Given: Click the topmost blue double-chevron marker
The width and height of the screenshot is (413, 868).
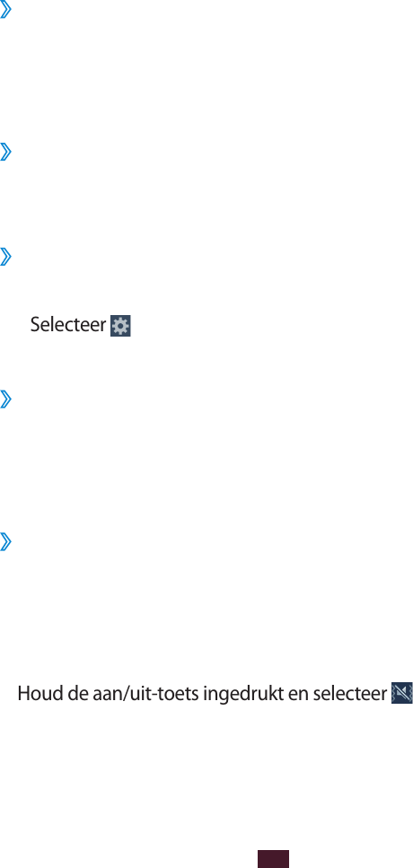Looking at the screenshot, I should pos(5,11).
